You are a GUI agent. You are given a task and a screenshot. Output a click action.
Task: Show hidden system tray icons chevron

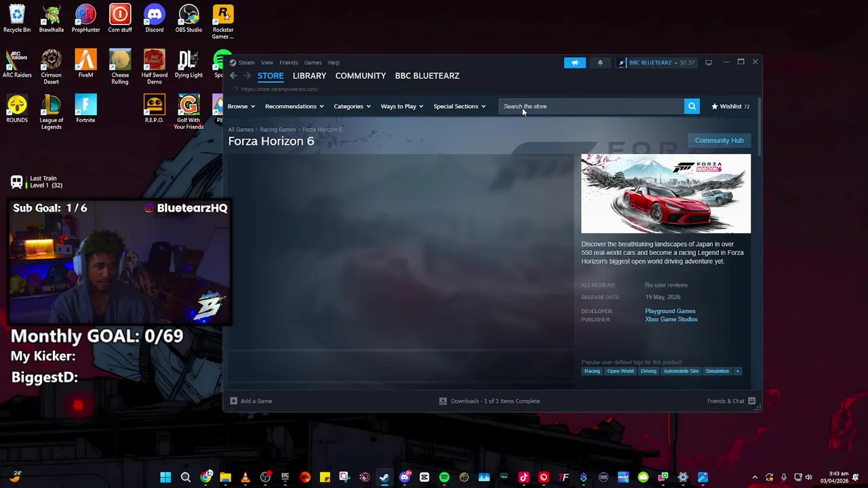(x=755, y=477)
